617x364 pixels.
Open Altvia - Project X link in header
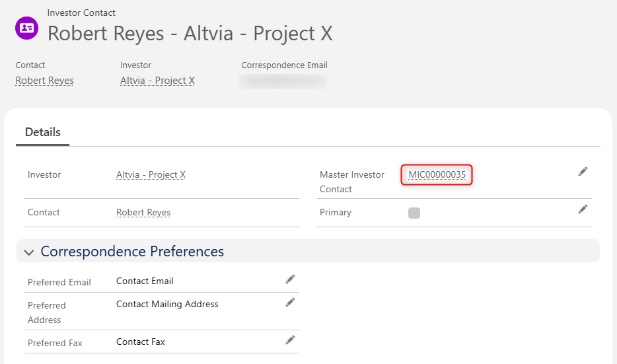(x=157, y=81)
